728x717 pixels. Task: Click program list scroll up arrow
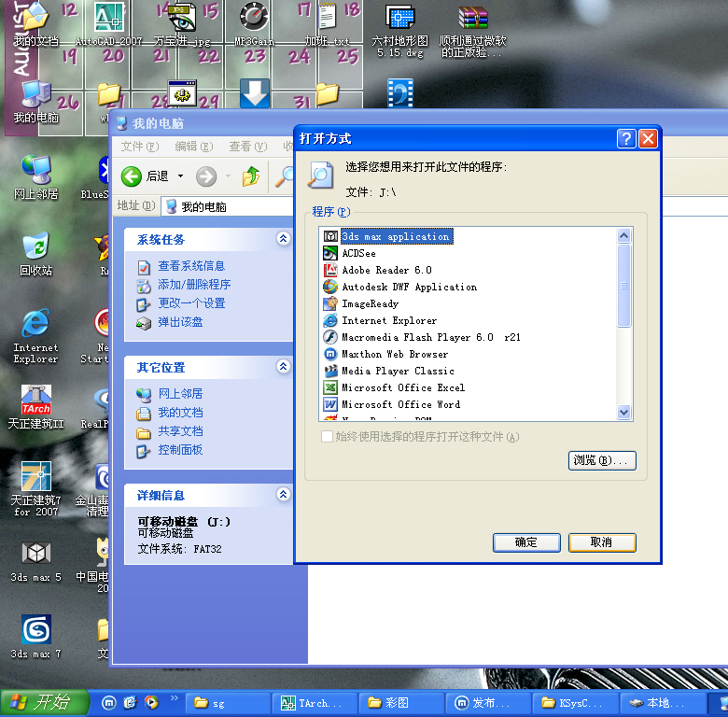pos(623,236)
